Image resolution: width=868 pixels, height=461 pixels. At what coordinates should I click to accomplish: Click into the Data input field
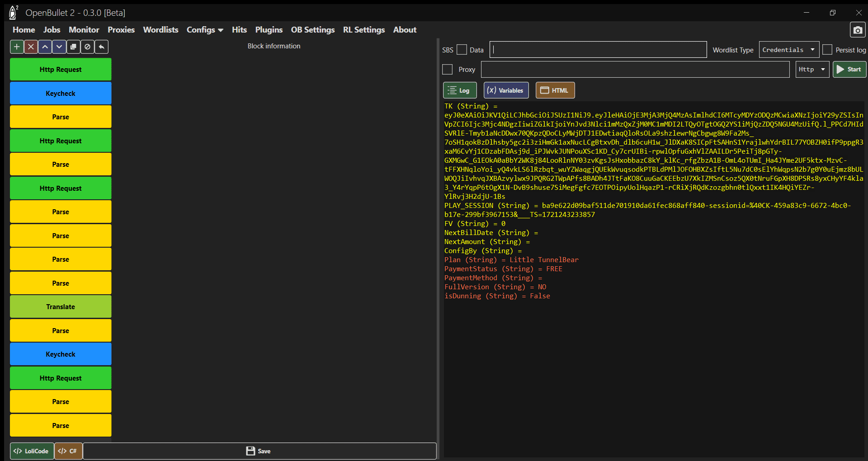[x=598, y=50]
